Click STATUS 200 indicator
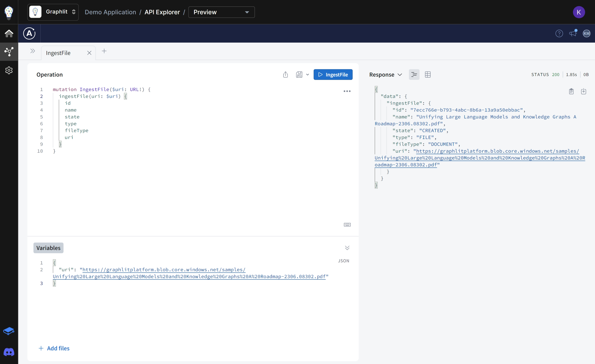This screenshot has height=364, width=595. [x=545, y=75]
